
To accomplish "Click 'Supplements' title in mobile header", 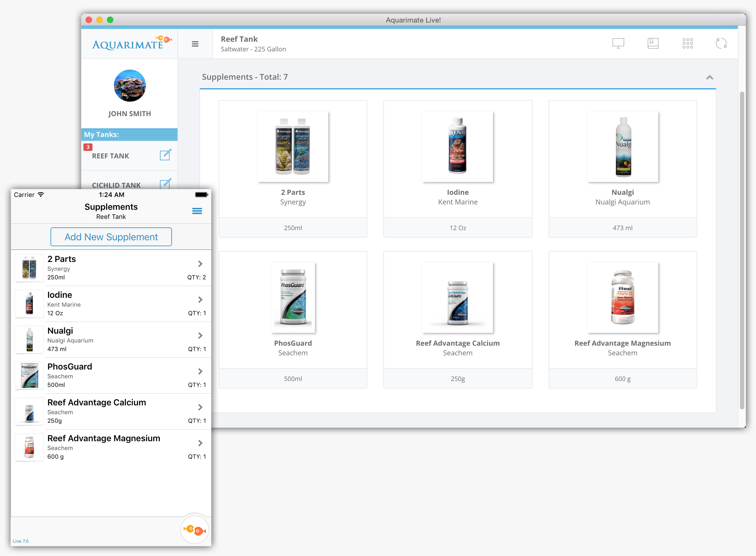I will click(x=111, y=207).
